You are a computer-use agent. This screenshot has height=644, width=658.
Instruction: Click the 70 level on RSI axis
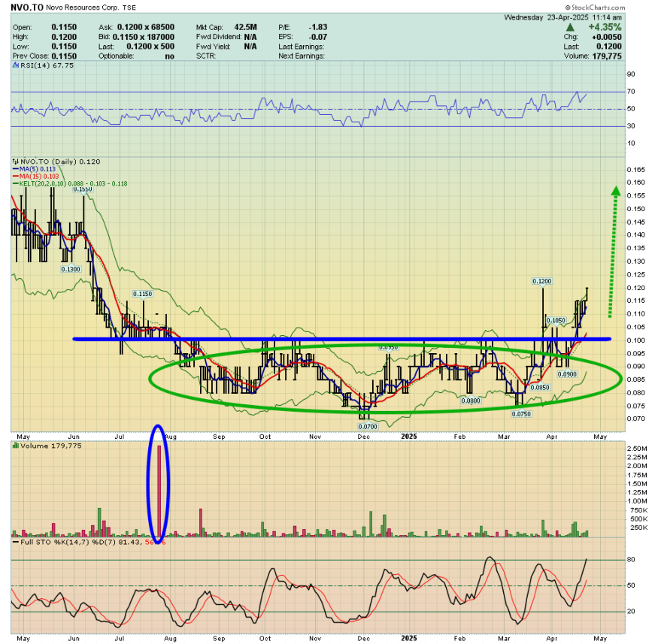tap(631, 92)
